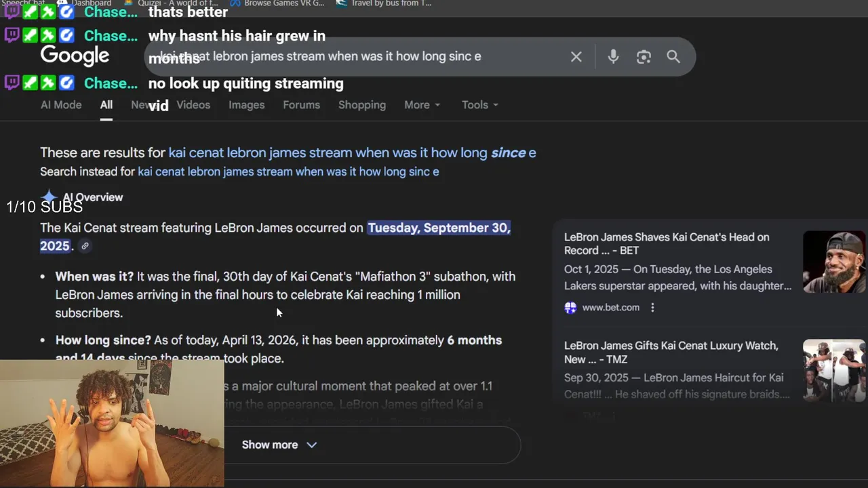868x488 pixels.
Task: Open the Dashboard browser tab
Action: [85, 3]
